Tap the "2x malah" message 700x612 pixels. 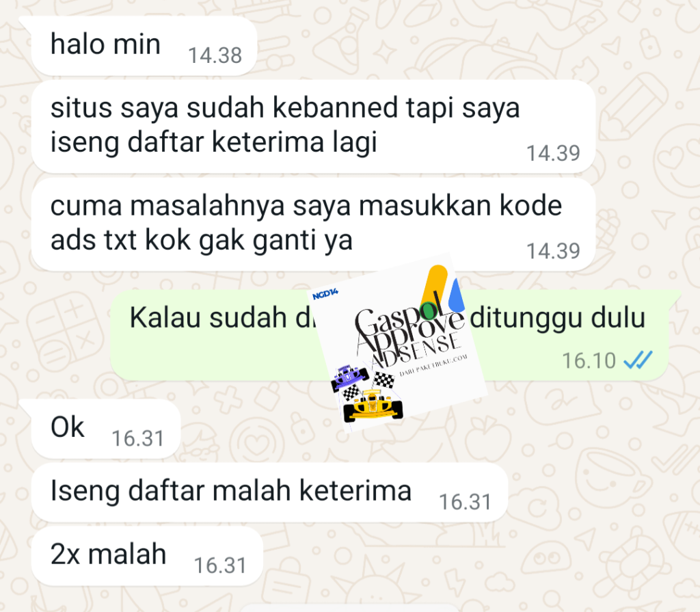(147, 556)
